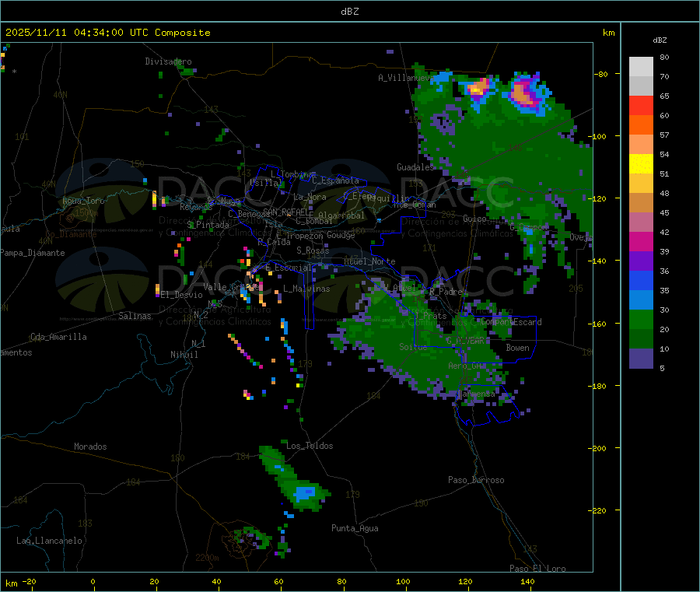This screenshot has width=700, height=592.
Task: Click the 'Morados' map label
Action: (90, 447)
